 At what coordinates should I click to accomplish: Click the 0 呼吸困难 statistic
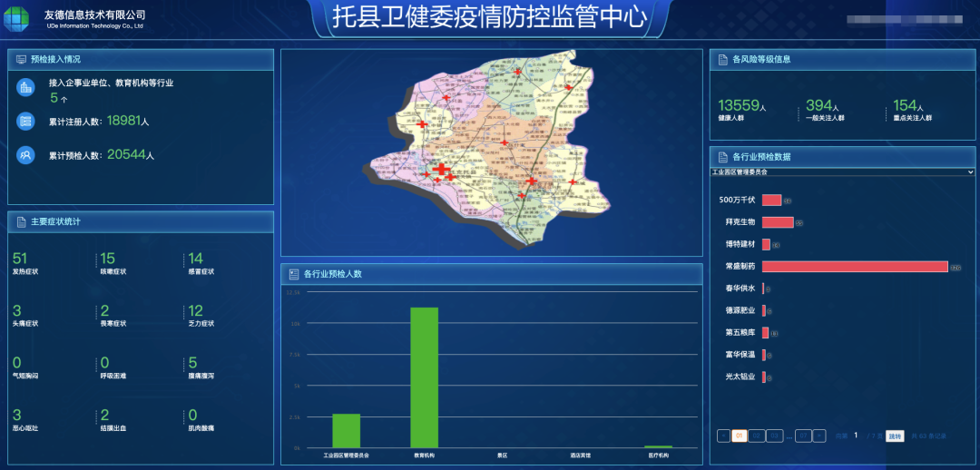point(113,368)
